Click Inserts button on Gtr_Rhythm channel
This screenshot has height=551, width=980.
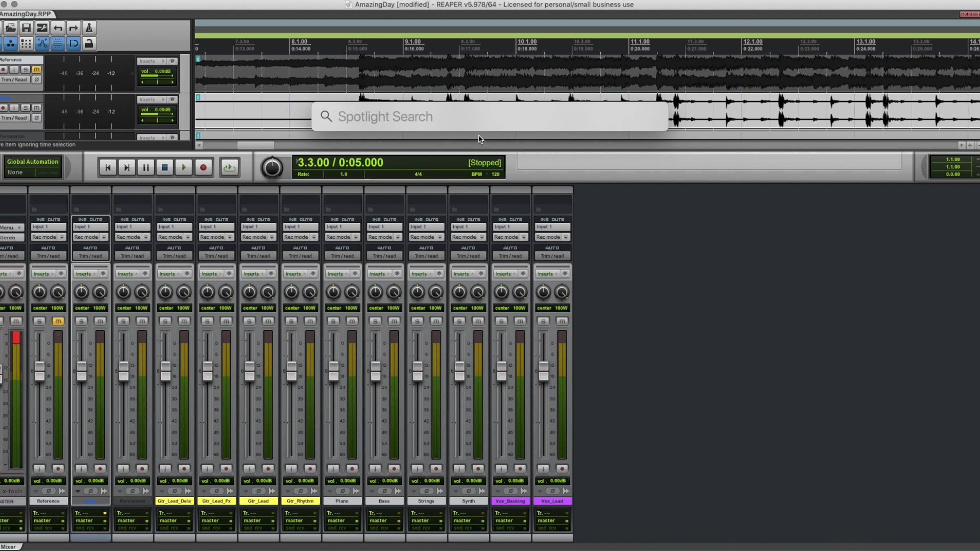(x=293, y=274)
